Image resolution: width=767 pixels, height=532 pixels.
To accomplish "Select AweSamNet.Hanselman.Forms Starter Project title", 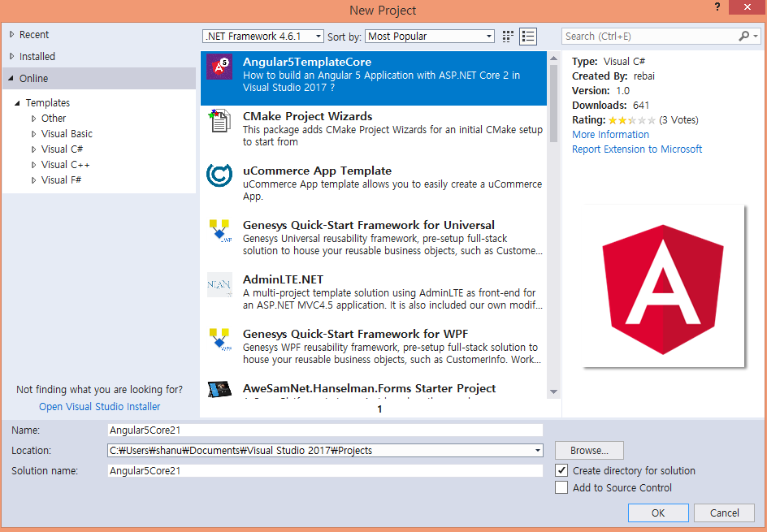I will coord(370,388).
